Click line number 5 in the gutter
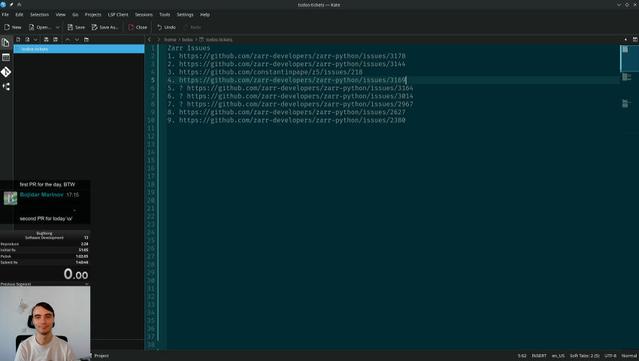Image resolution: width=639 pixels, height=361 pixels. pyautogui.click(x=153, y=80)
